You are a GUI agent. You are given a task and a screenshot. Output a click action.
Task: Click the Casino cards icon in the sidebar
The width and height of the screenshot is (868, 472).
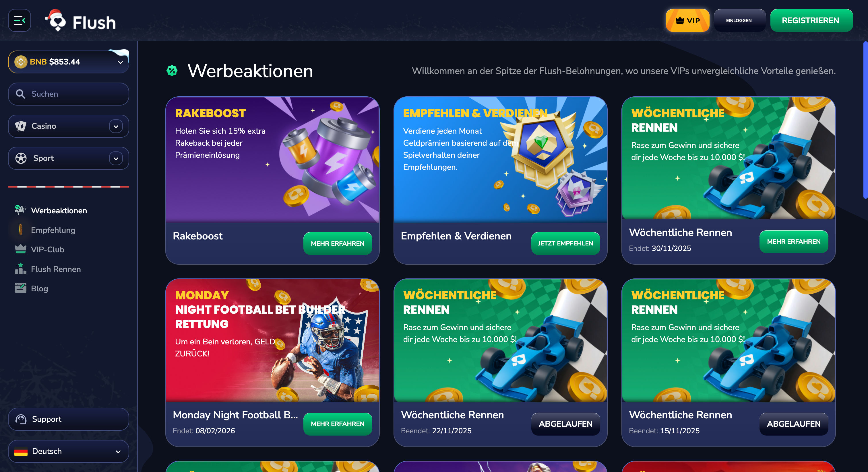pos(21,126)
